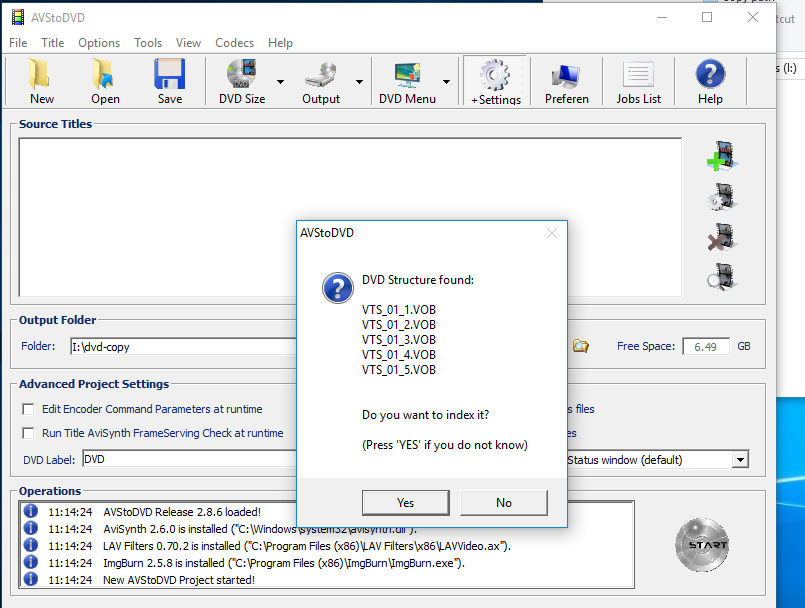The width and height of the screenshot is (805, 608).
Task: Click the output Folder path field
Action: tap(183, 347)
